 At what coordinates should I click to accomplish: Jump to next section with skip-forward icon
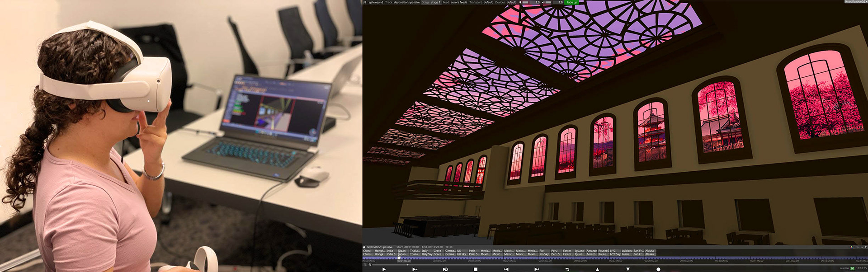point(537,269)
